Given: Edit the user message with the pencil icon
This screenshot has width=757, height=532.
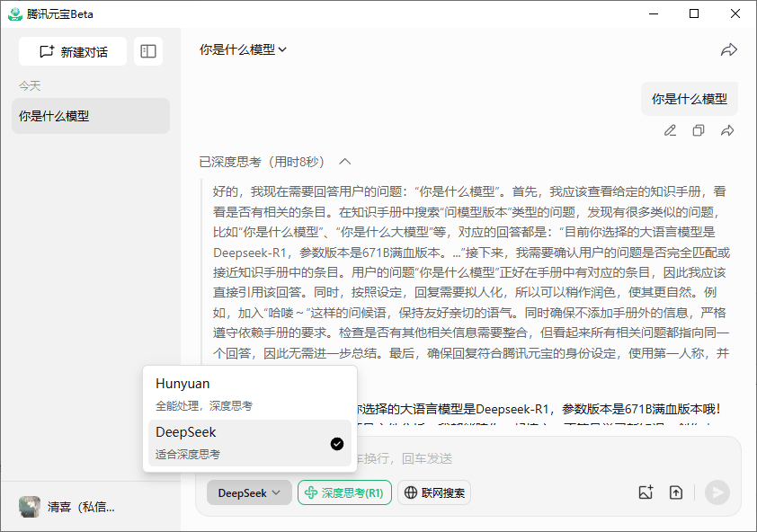Looking at the screenshot, I should [x=670, y=129].
